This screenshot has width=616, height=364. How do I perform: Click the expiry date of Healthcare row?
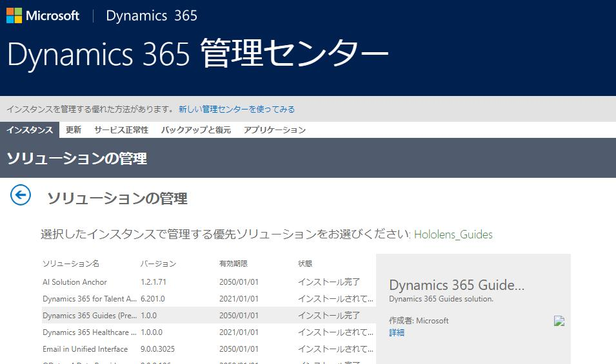[x=239, y=332]
